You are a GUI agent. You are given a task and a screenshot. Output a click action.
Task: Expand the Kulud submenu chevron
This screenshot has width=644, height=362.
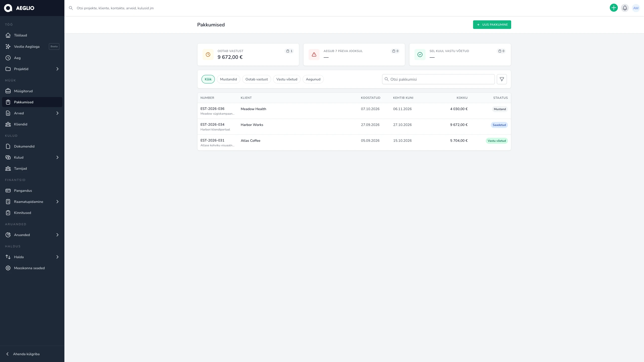[57, 157]
